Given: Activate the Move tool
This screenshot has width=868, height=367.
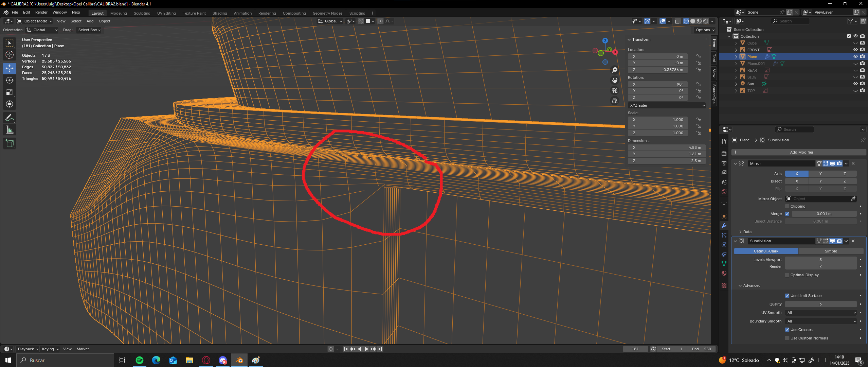Looking at the screenshot, I should click(x=10, y=68).
